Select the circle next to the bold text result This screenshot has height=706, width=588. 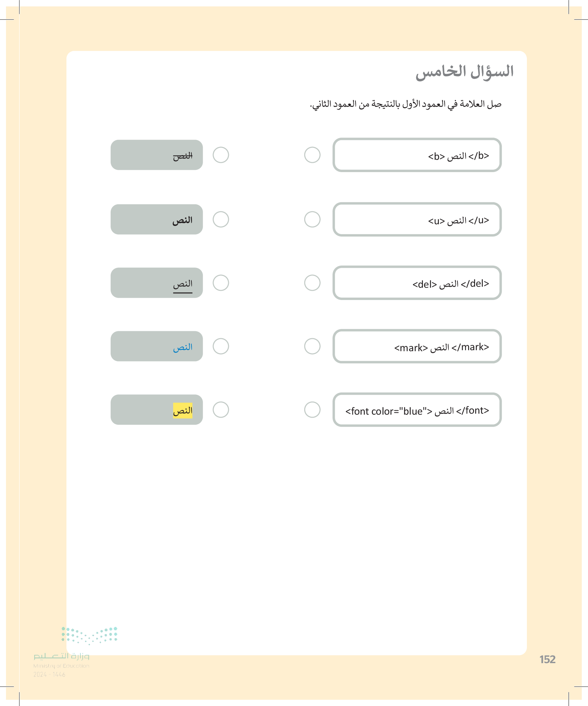pos(221,219)
